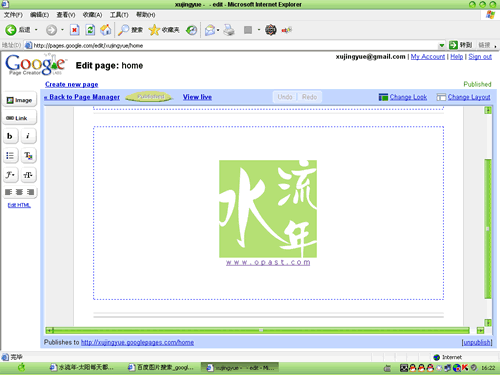Click the Sign out link
The width and height of the screenshot is (500, 375).
pyautogui.click(x=480, y=57)
